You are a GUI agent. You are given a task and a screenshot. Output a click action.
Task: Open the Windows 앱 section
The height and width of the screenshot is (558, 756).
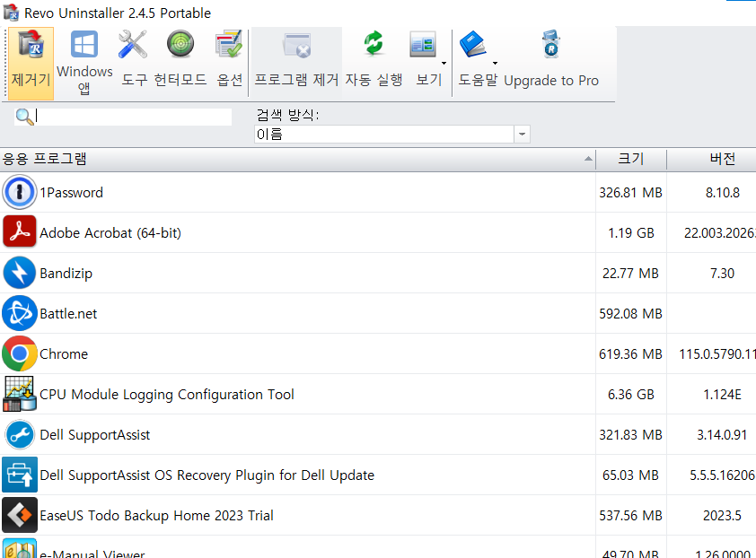click(x=84, y=63)
